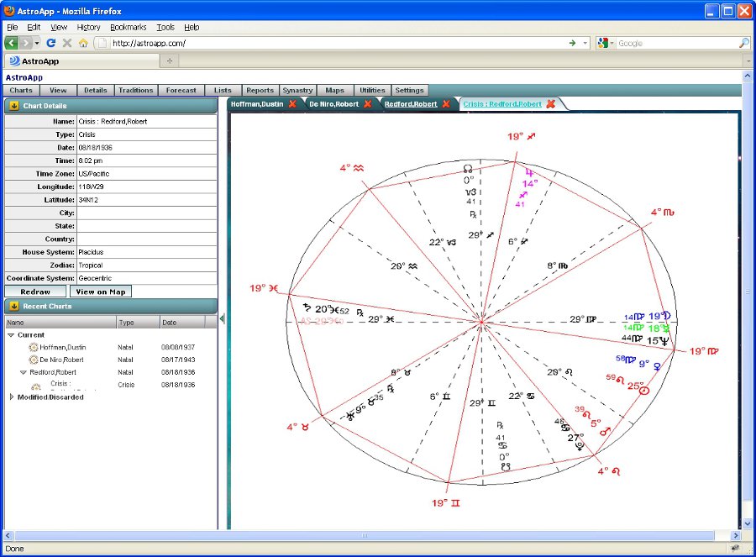Close the Crisis : Redford,Robert chart tab

tap(550, 105)
